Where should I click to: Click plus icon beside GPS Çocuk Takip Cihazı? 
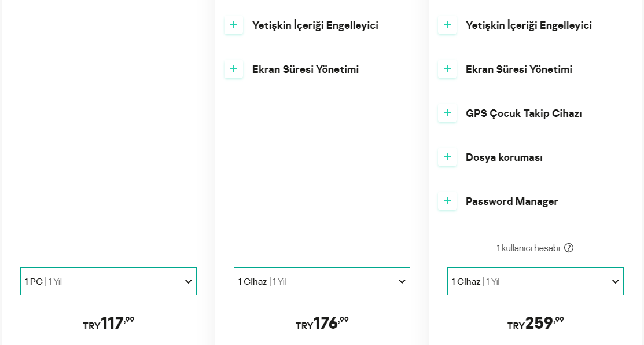coord(447,113)
